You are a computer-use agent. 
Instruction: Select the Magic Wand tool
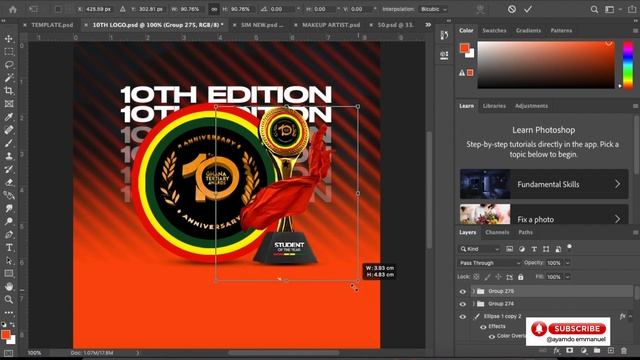click(x=9, y=78)
